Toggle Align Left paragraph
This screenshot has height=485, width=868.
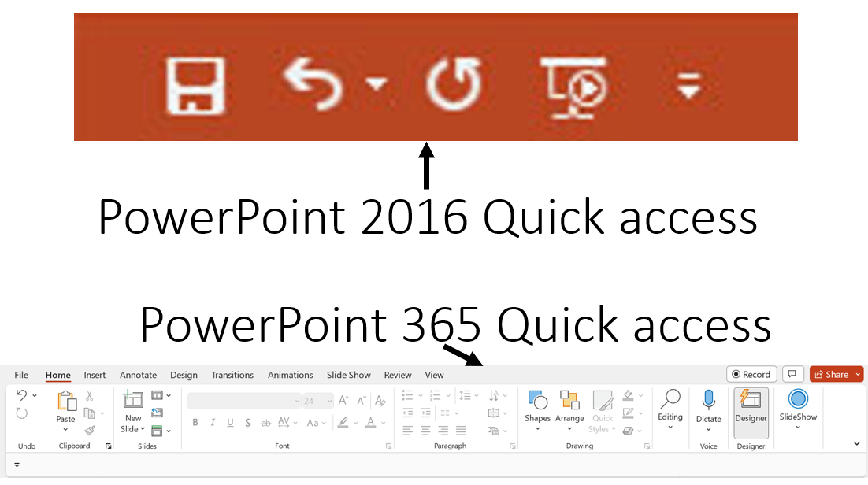407,430
